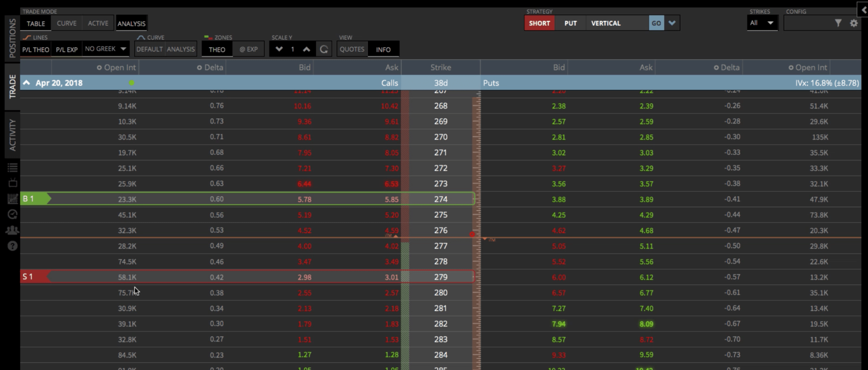Click the red zone bar beside strike 272
Screen dimensions: 868x370
tap(405, 168)
